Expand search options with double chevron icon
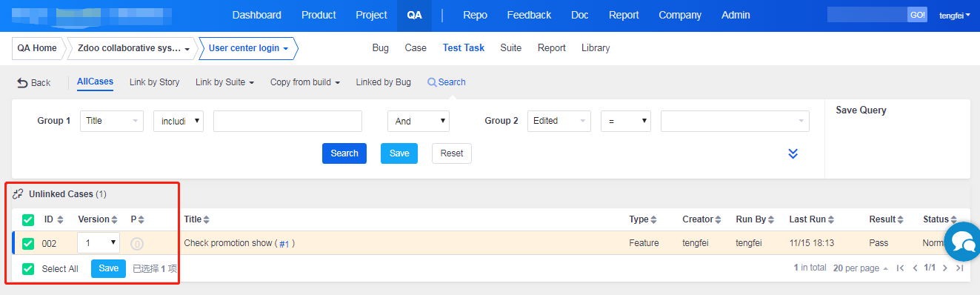 point(793,153)
